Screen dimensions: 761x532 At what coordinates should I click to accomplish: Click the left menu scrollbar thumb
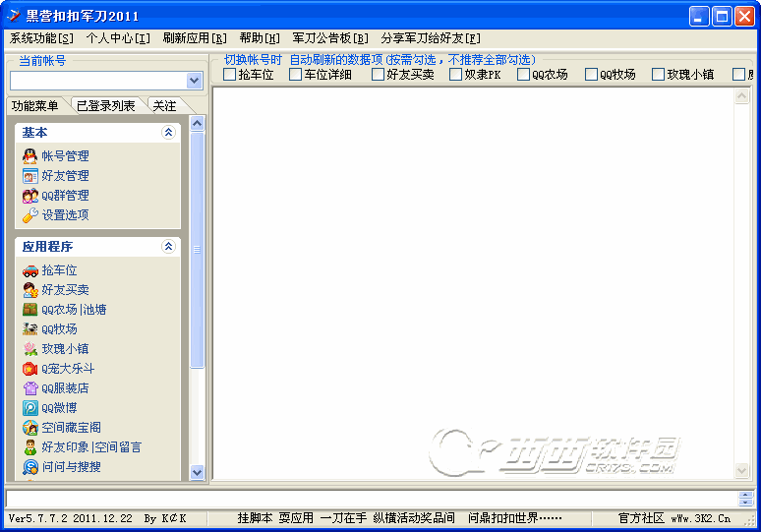click(x=197, y=250)
